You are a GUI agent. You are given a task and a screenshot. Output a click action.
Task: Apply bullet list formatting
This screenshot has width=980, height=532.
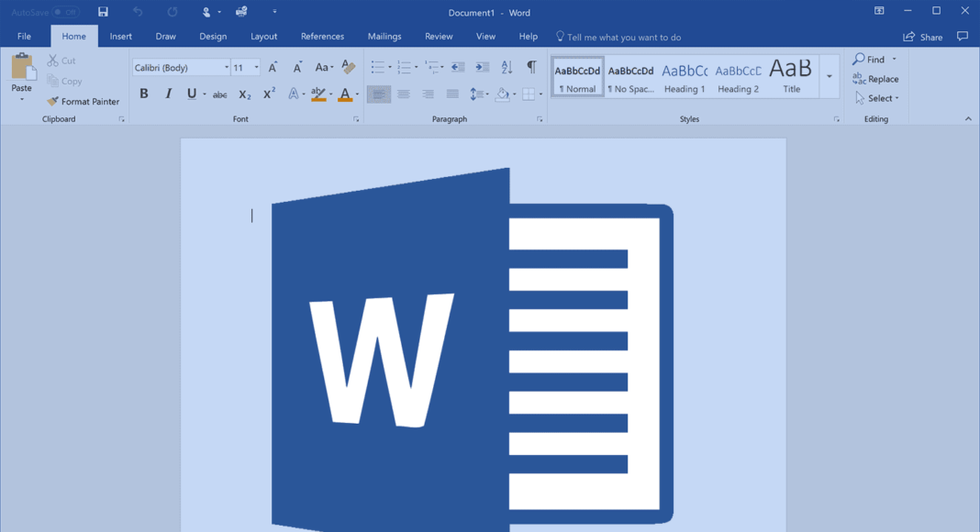(x=377, y=68)
